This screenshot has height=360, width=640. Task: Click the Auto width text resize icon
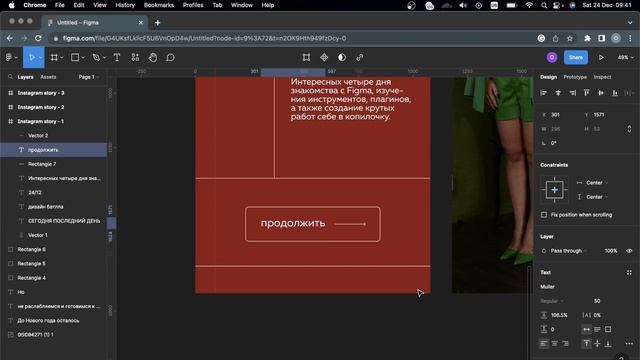coord(587,329)
